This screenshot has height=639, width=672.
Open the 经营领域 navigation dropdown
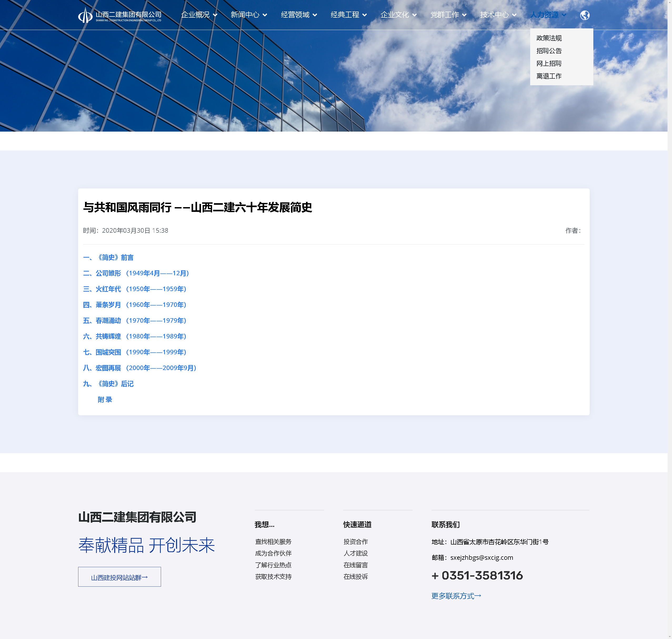[299, 15]
